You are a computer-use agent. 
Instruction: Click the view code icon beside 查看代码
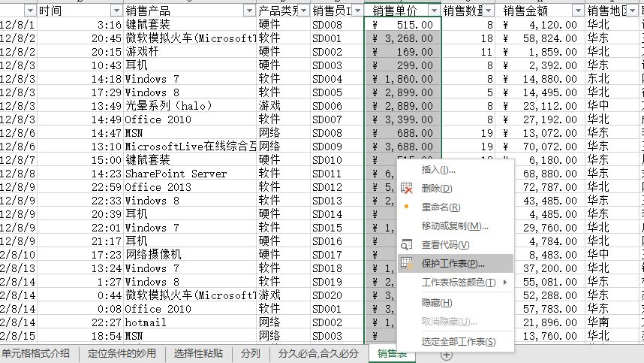coord(406,245)
